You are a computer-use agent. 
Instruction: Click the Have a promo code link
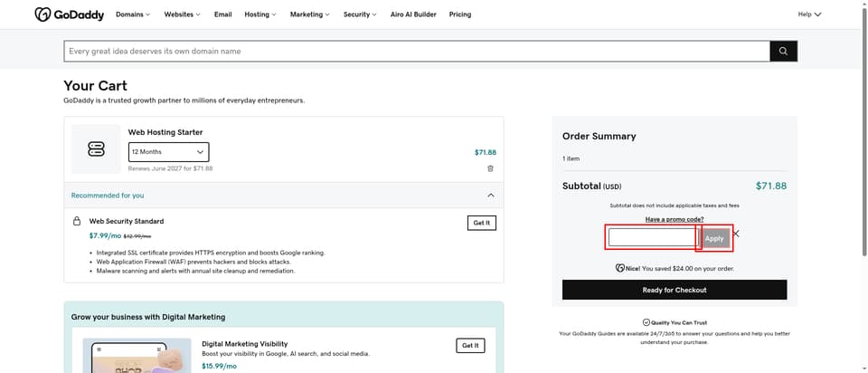point(675,219)
